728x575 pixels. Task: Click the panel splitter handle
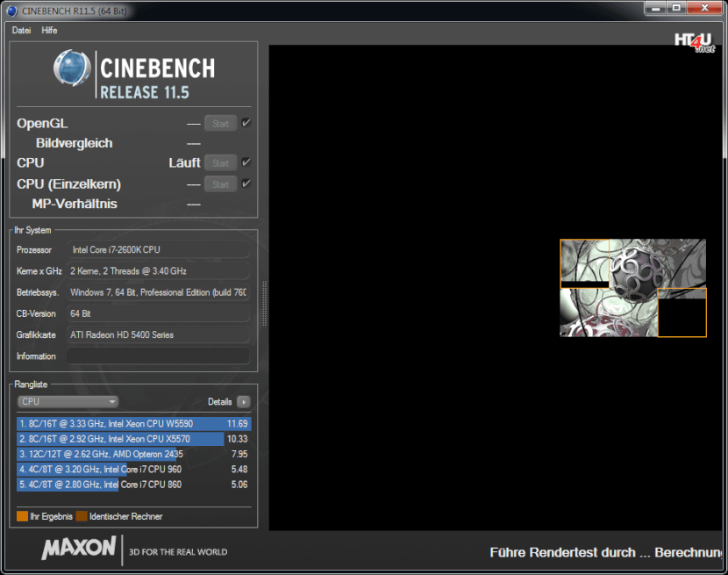[264, 303]
